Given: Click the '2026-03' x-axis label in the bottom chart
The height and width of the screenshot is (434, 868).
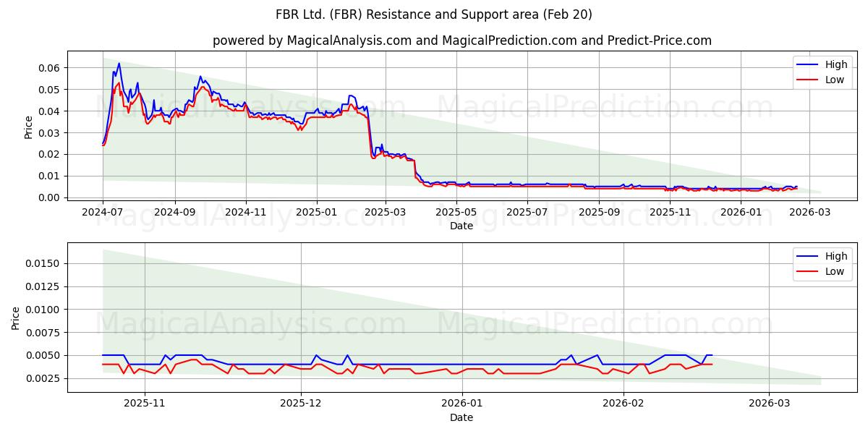Looking at the screenshot, I should [x=770, y=404].
